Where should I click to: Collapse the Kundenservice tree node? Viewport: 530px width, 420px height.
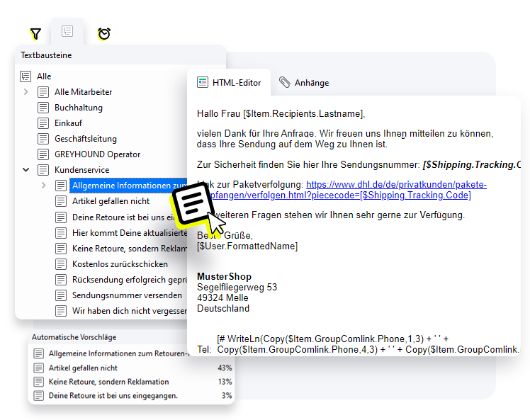tap(26, 170)
